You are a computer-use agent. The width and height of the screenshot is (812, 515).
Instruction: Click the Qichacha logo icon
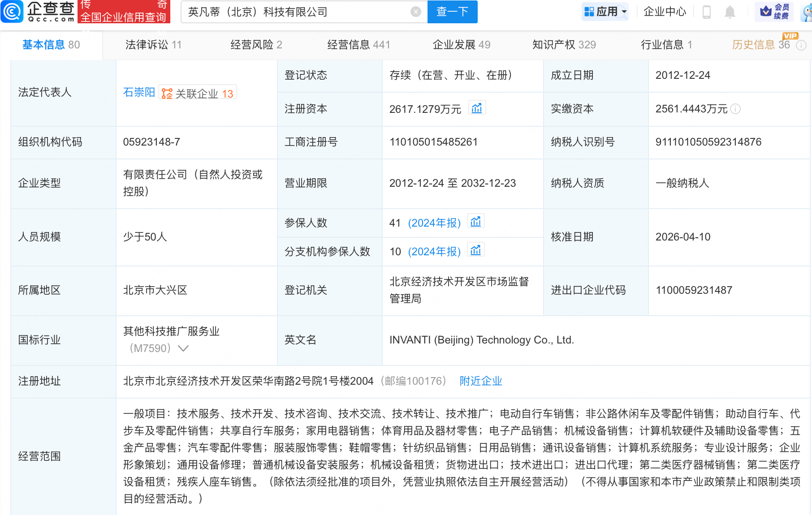pyautogui.click(x=12, y=12)
